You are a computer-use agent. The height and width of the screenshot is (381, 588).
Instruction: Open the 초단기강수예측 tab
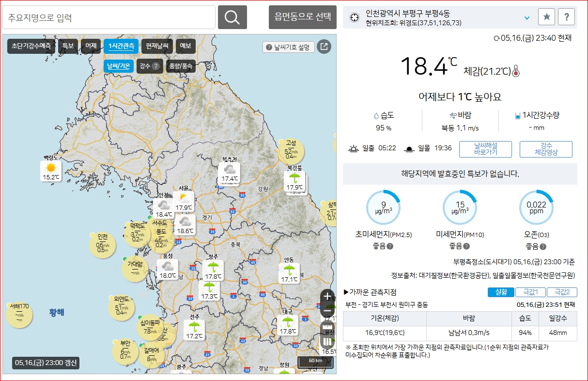pyautogui.click(x=31, y=46)
